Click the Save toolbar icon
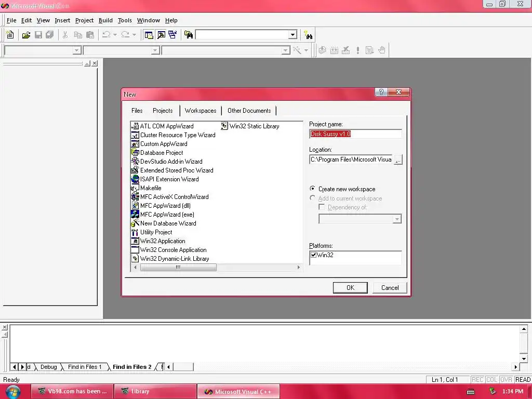The image size is (532, 399). point(38,35)
